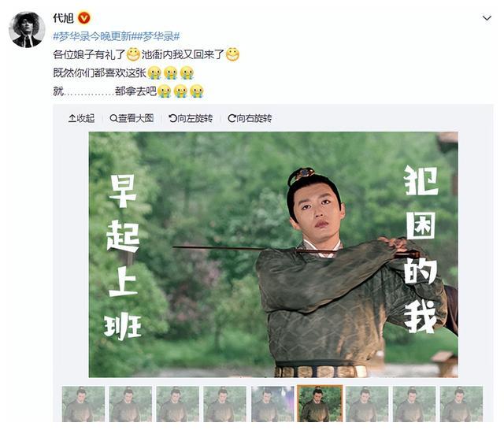Image resolution: width=504 pixels, height=430 pixels.
Task: Open the post options chevron menu
Action: coord(487,18)
